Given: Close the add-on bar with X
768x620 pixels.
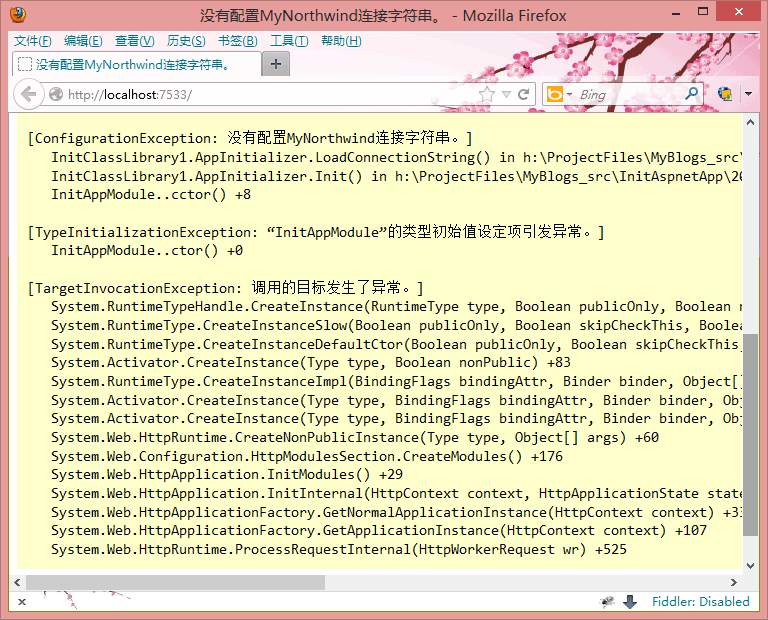Looking at the screenshot, I should pos(22,602).
